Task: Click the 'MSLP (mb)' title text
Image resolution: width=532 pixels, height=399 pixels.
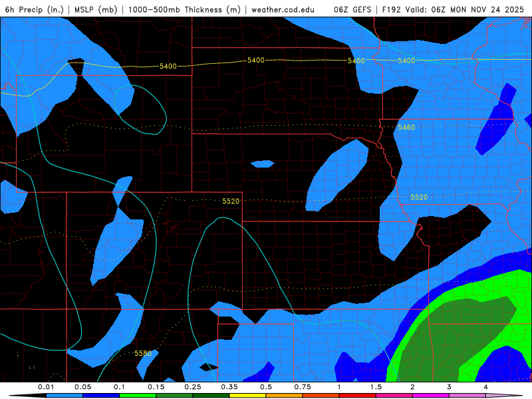Action: coord(96,9)
